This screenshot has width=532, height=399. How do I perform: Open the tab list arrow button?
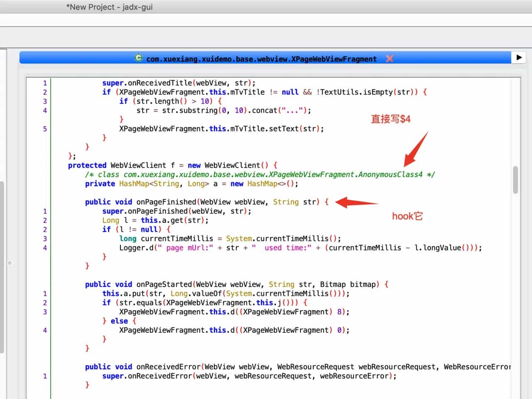point(519,57)
